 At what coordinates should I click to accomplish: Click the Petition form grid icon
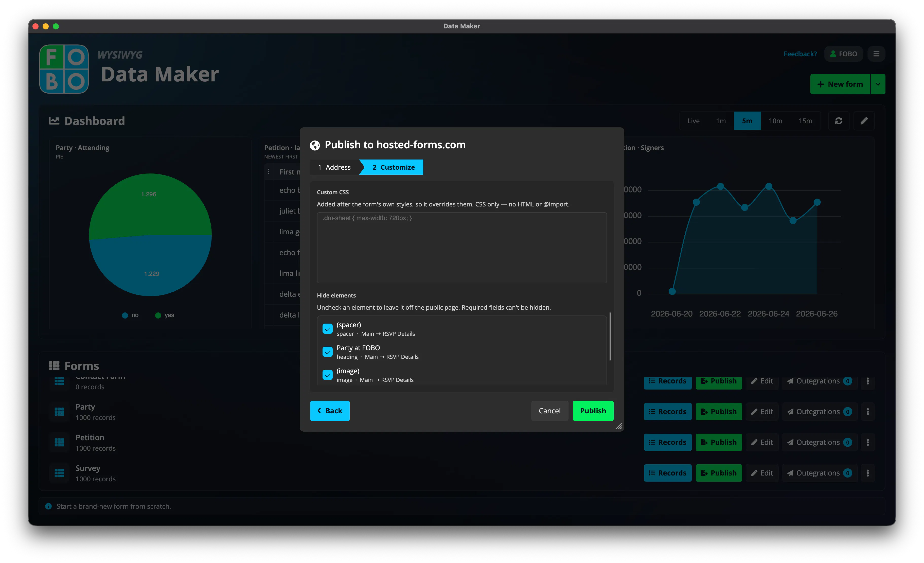(59, 443)
